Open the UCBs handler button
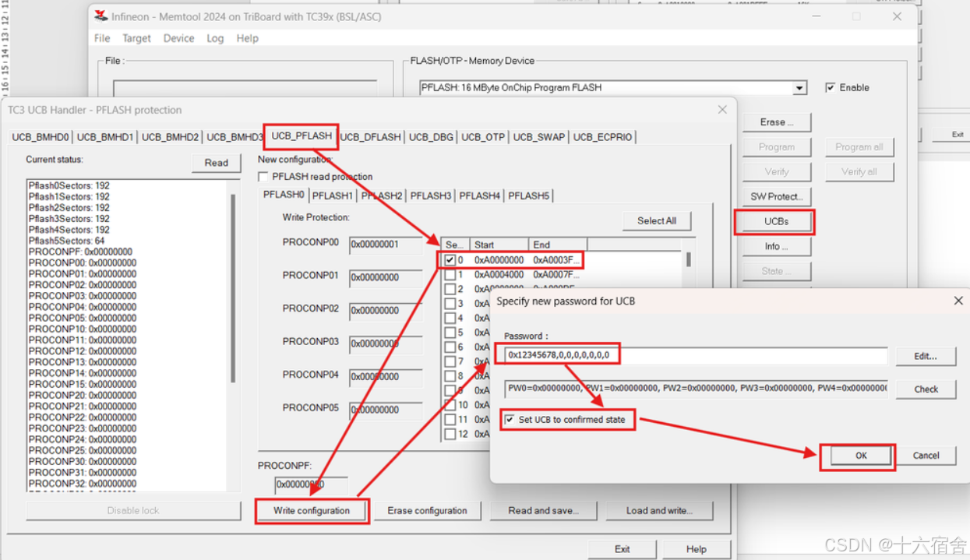 [776, 222]
